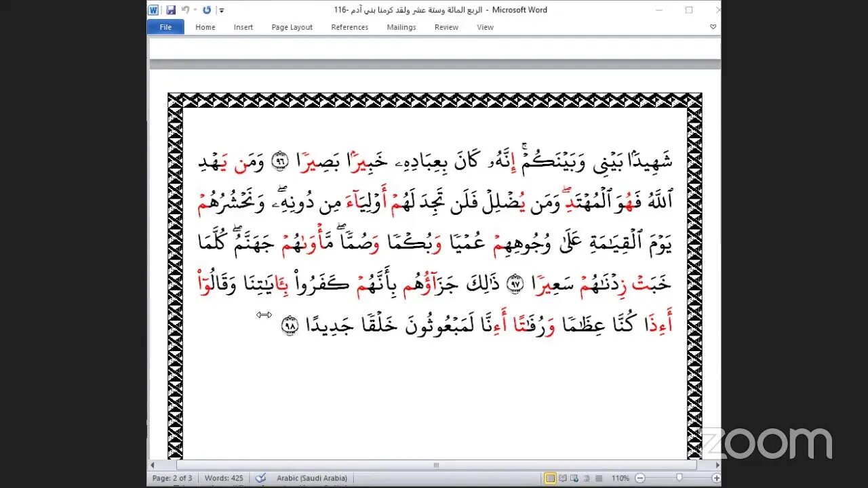This screenshot has height=488, width=868.
Task: Repeat the last action with the redo icon
Action: click(207, 10)
